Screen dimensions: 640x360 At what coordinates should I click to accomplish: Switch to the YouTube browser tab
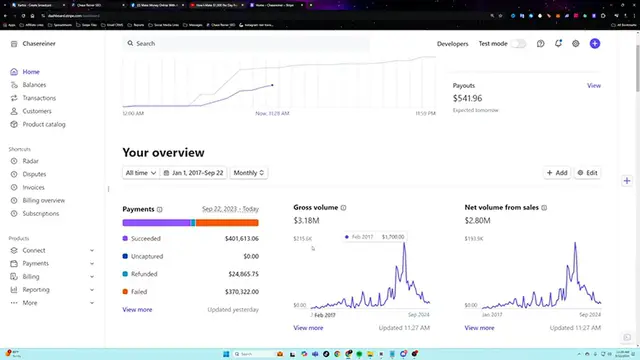click(x=216, y=5)
